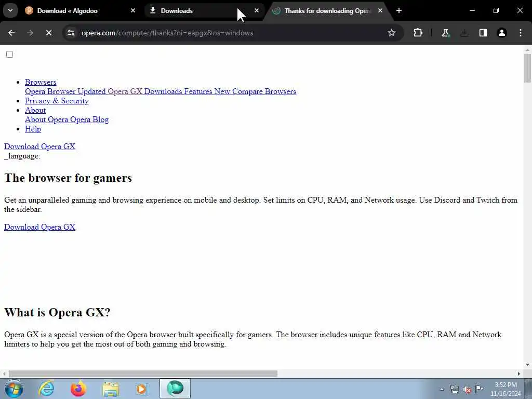
Task: Open the Privacy & Security link
Action: [57, 101]
